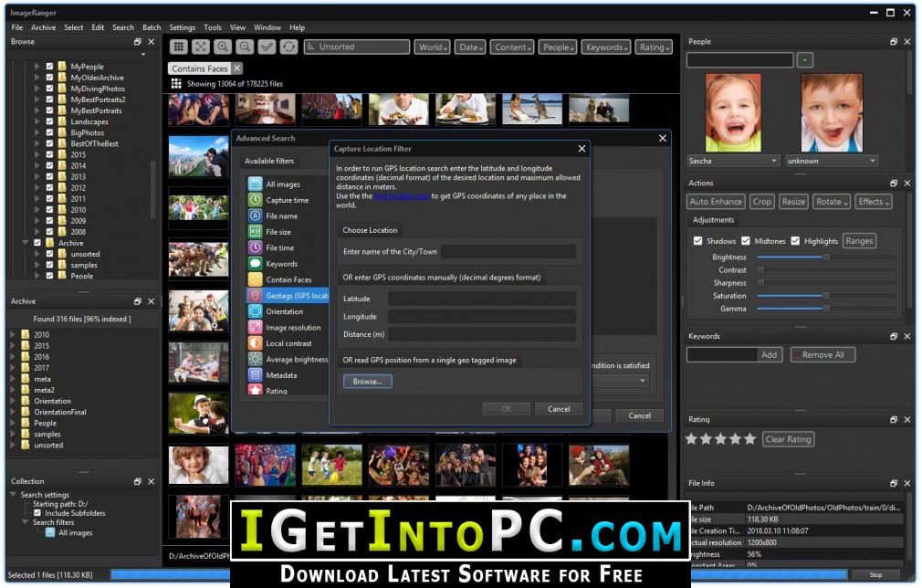Cancel the Capture Location Filter dialog
Viewport: 922px width, 588px height.
pyautogui.click(x=559, y=409)
